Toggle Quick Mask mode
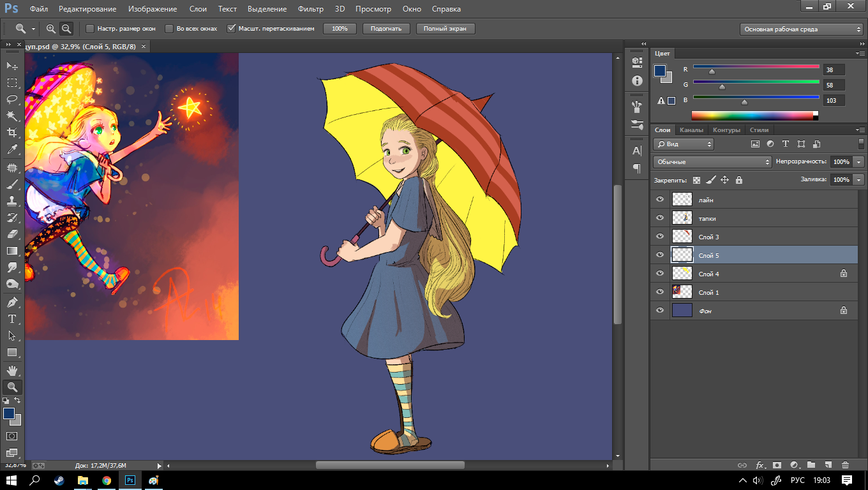This screenshot has width=868, height=490. (12, 436)
